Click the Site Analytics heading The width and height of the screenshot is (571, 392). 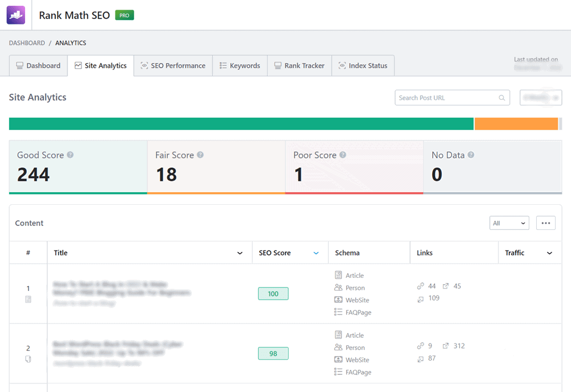[38, 97]
